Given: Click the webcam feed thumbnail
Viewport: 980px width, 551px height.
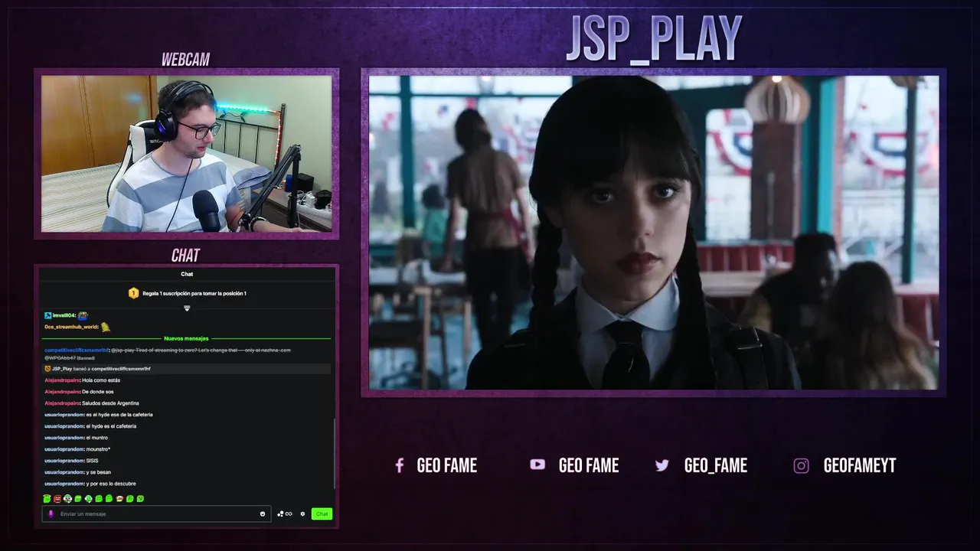Looking at the screenshot, I should pos(186,153).
